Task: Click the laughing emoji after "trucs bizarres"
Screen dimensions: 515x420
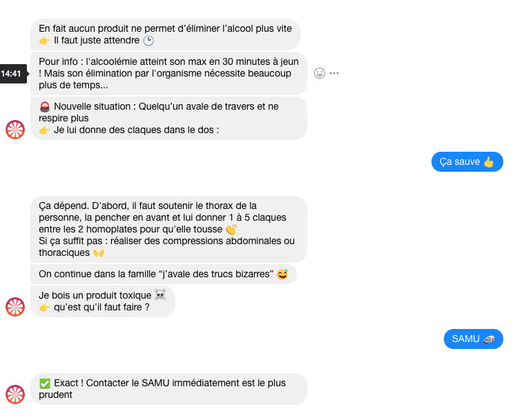Action: click(x=282, y=274)
